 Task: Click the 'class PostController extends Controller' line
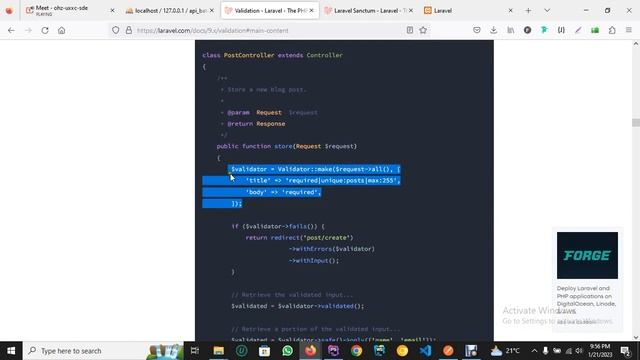tap(272, 55)
